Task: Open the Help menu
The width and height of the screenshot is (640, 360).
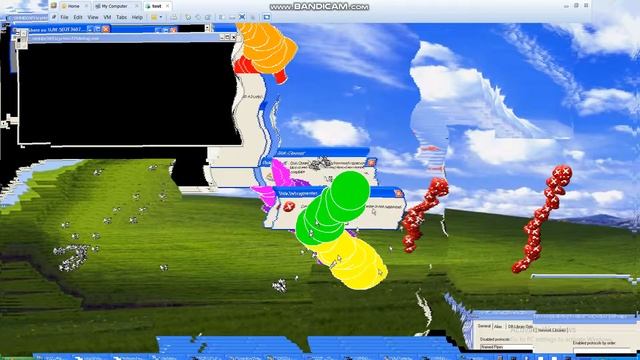Action: coord(137,18)
